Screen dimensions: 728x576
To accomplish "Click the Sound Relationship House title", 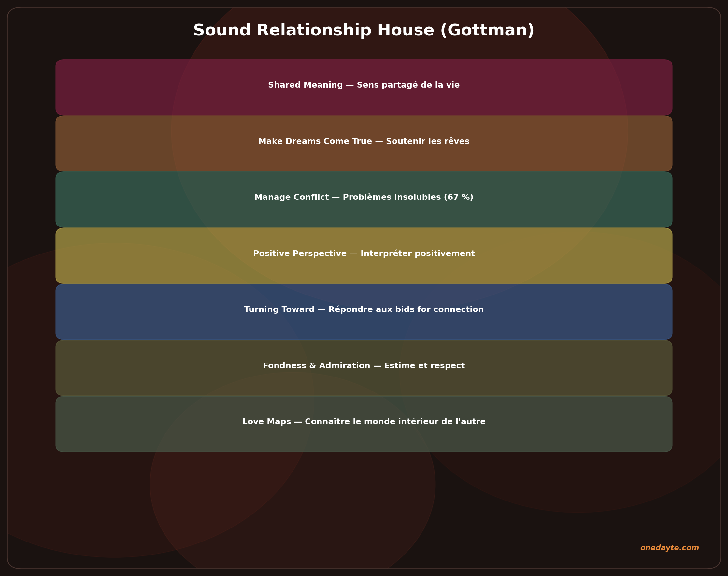I will (x=364, y=30).
